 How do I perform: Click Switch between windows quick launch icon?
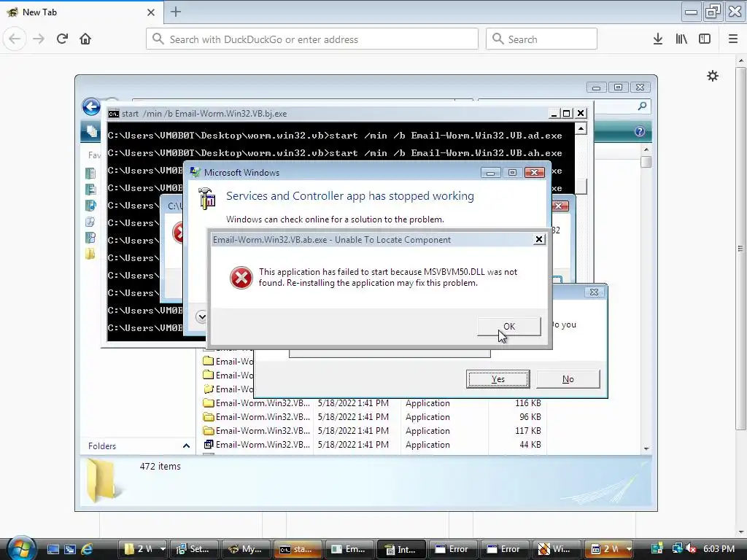pyautogui.click(x=70, y=550)
